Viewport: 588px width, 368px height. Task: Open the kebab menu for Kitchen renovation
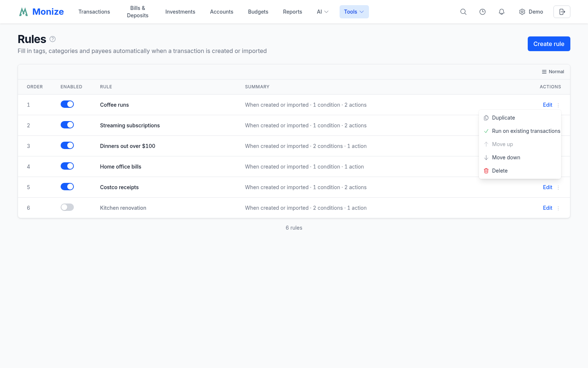[558, 208]
